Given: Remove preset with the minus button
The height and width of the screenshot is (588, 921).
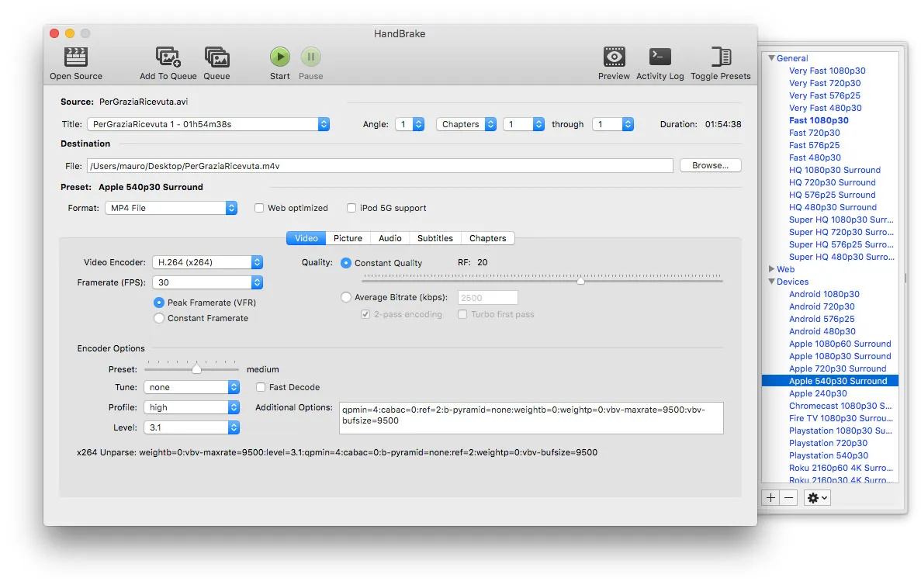Looking at the screenshot, I should point(789,497).
